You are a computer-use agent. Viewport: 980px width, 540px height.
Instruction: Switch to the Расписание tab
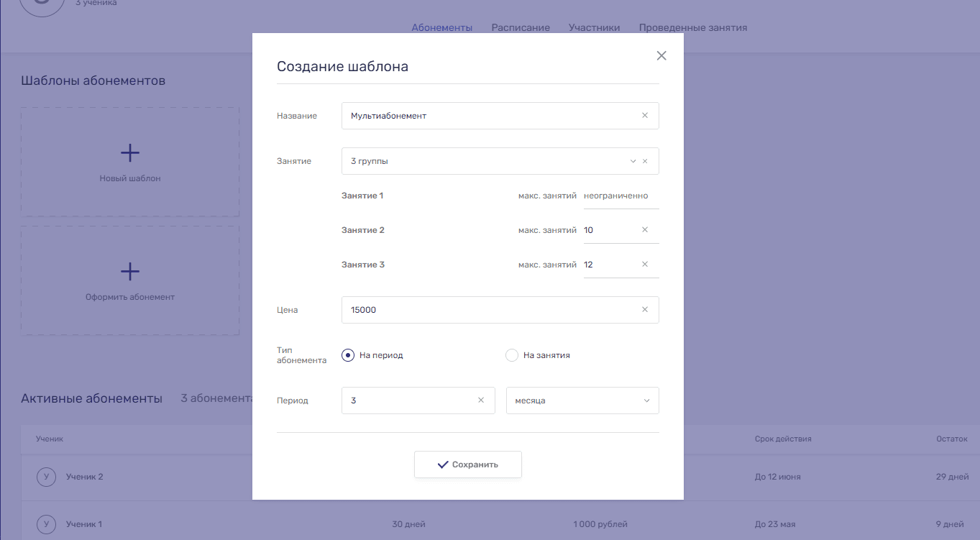coord(521,28)
